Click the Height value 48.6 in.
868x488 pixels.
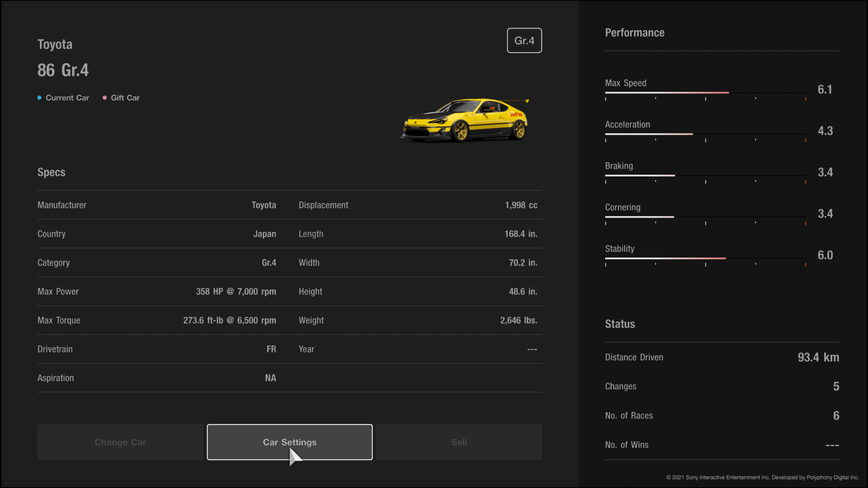coord(523,291)
